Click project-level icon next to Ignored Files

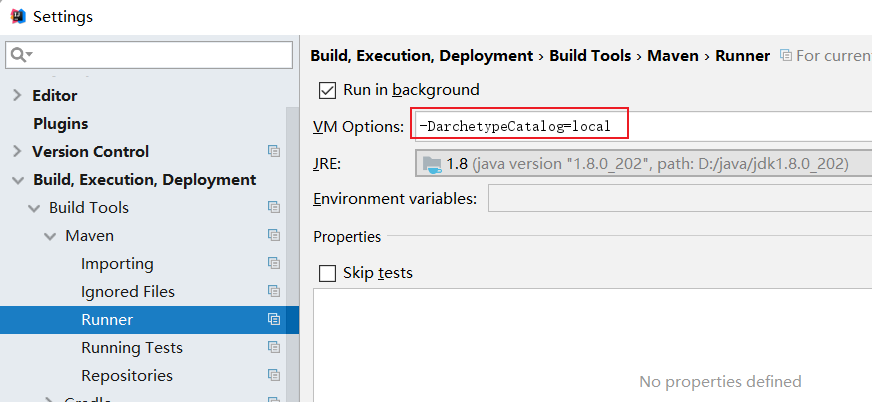274,291
